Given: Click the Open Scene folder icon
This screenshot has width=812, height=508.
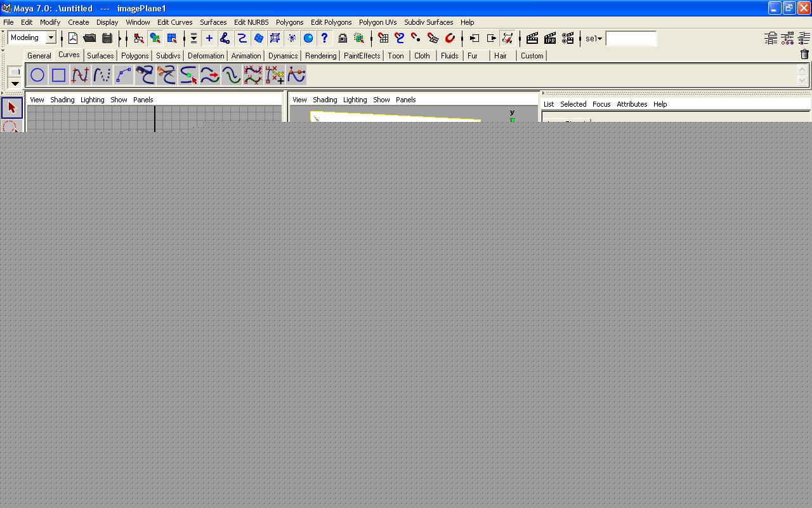Looking at the screenshot, I should (x=89, y=38).
